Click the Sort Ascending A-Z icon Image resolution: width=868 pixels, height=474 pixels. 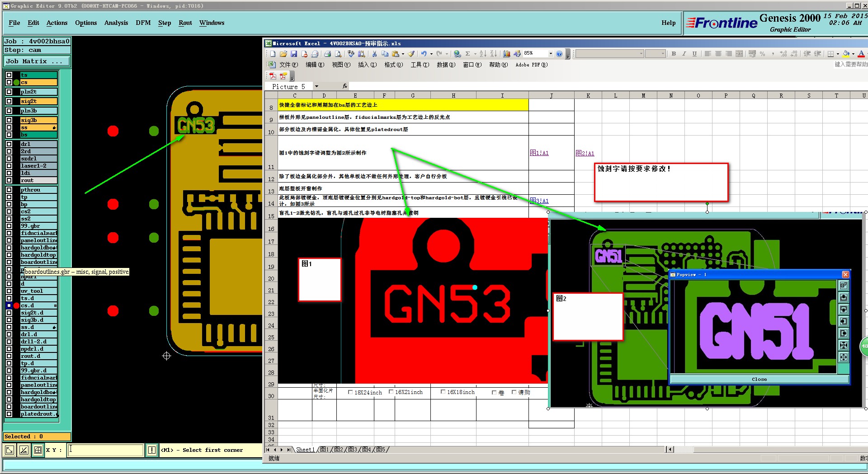(483, 54)
